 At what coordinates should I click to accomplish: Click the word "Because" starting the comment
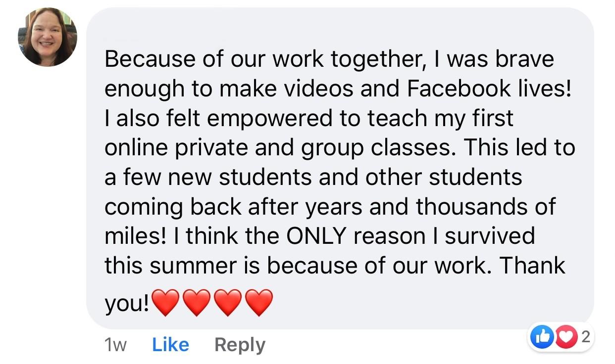(x=145, y=59)
